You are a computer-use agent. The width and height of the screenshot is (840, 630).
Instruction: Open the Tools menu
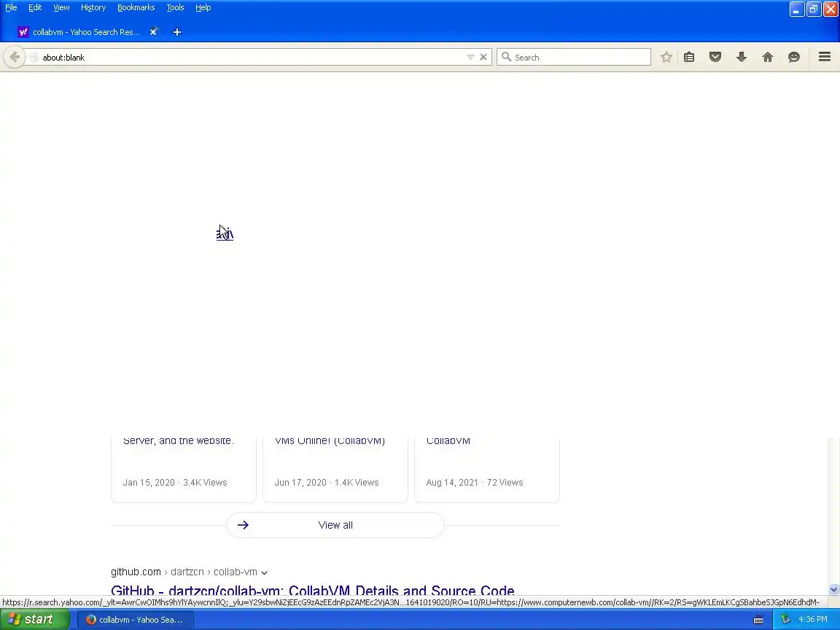point(175,7)
